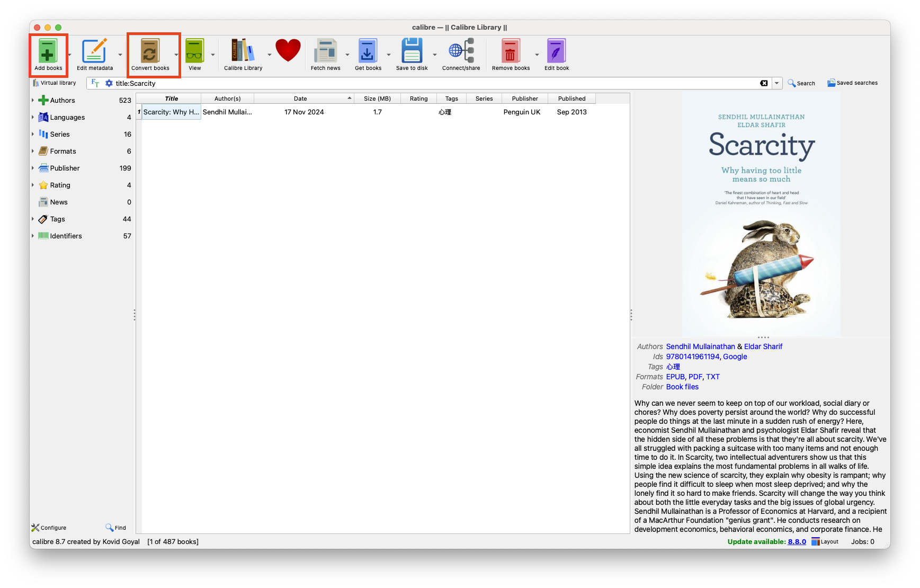Image resolution: width=920 pixels, height=588 pixels.
Task: Open Saved searches
Action: click(x=852, y=83)
